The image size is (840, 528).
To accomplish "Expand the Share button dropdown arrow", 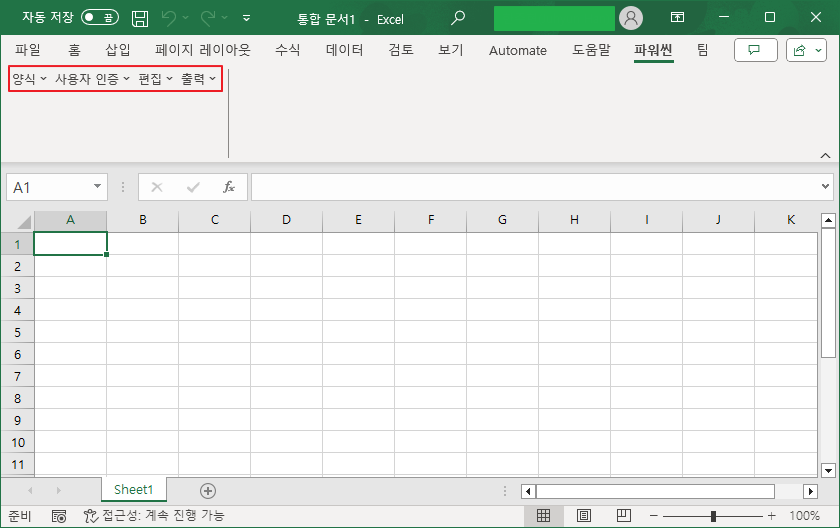I will coord(819,50).
